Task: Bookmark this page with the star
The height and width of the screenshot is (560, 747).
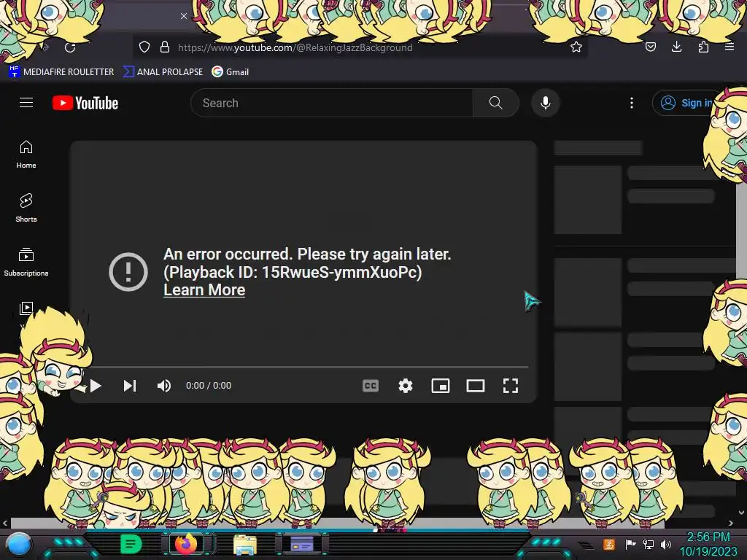Action: point(576,47)
